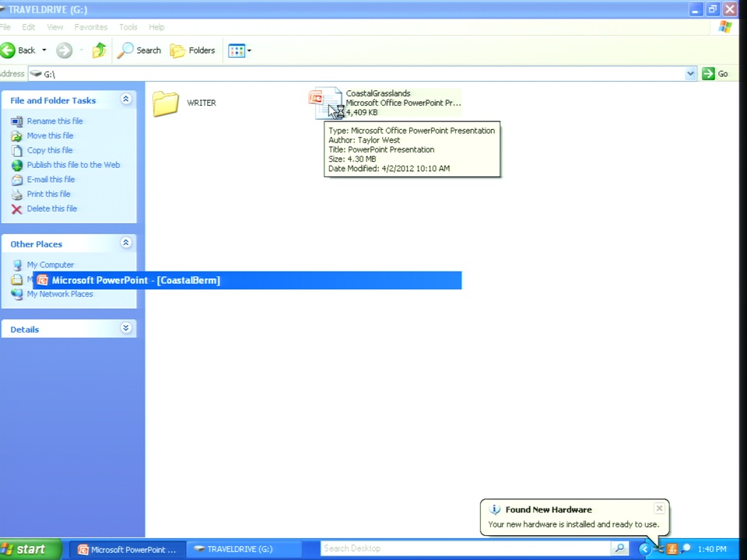Expand the address bar dropdown
The image size is (747, 560).
click(x=690, y=74)
